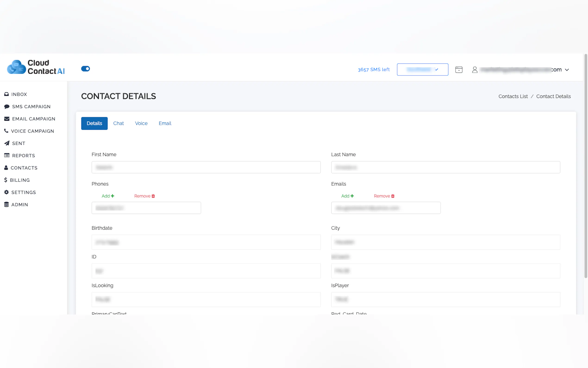Toggle the blue switch beside the logo
Screen dimensions: 588x368
[x=85, y=69]
